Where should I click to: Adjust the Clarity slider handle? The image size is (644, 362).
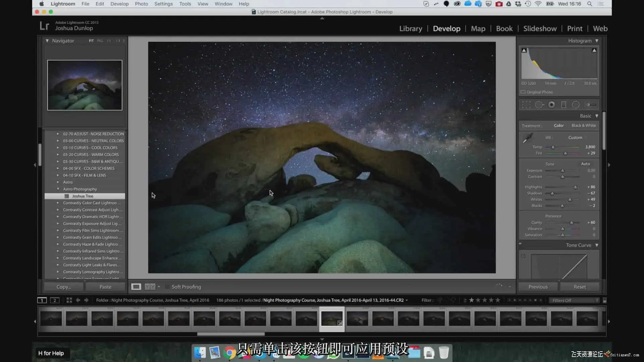click(572, 223)
